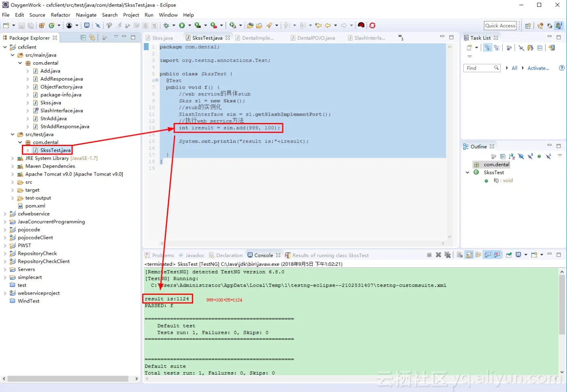
Task: Collapse the src/test/java folder node
Action: [x=13, y=134]
